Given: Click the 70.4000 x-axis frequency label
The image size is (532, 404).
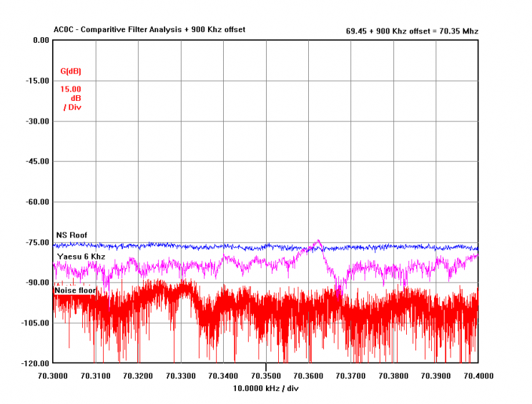Looking at the screenshot, I should pyautogui.click(x=478, y=375).
